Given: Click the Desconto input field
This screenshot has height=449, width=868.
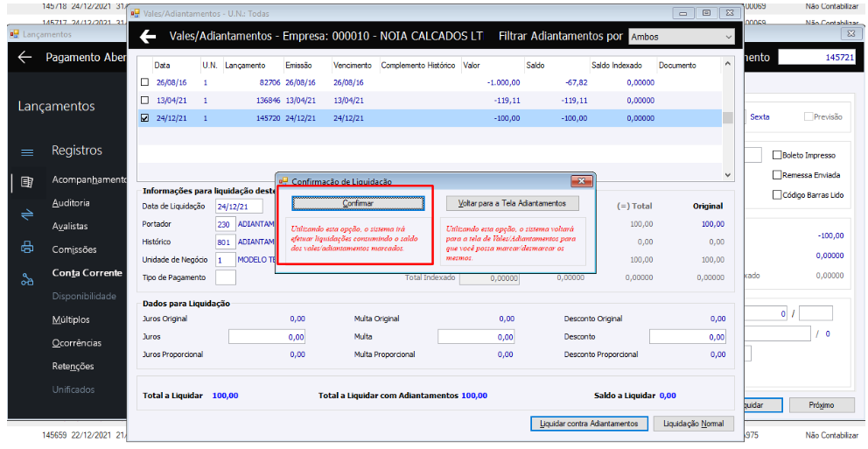Looking at the screenshot, I should tap(688, 337).
